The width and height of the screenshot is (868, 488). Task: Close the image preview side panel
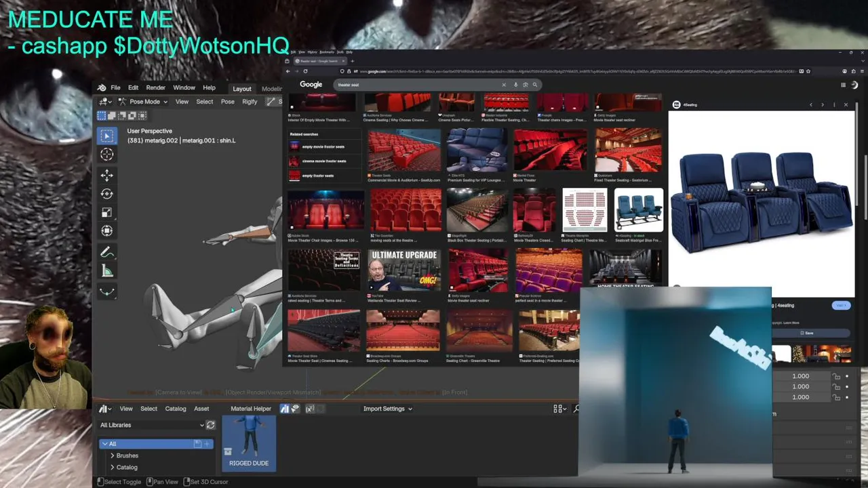coord(846,104)
